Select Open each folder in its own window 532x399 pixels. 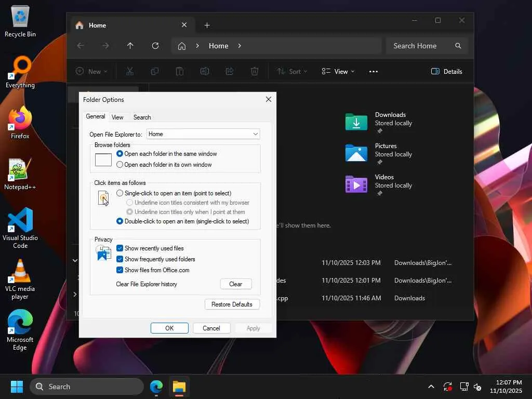tap(120, 165)
